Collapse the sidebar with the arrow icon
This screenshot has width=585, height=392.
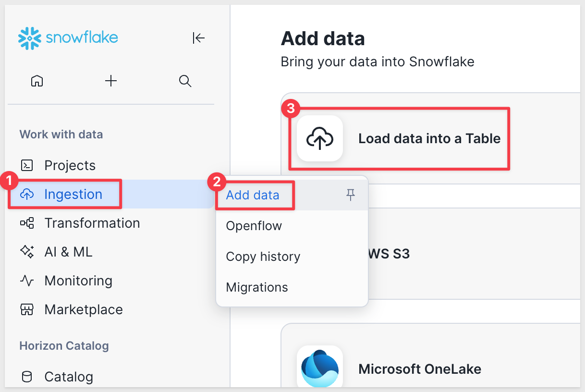pos(198,38)
